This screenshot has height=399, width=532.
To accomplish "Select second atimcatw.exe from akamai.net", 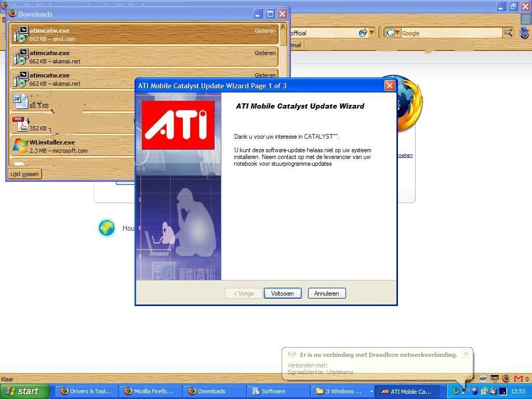I will (x=144, y=57).
